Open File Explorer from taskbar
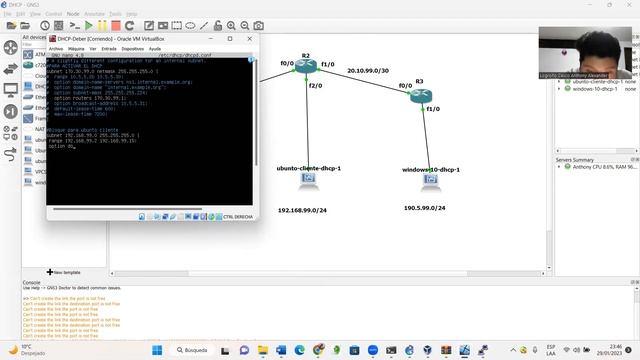640x360 pixels. click(x=263, y=350)
